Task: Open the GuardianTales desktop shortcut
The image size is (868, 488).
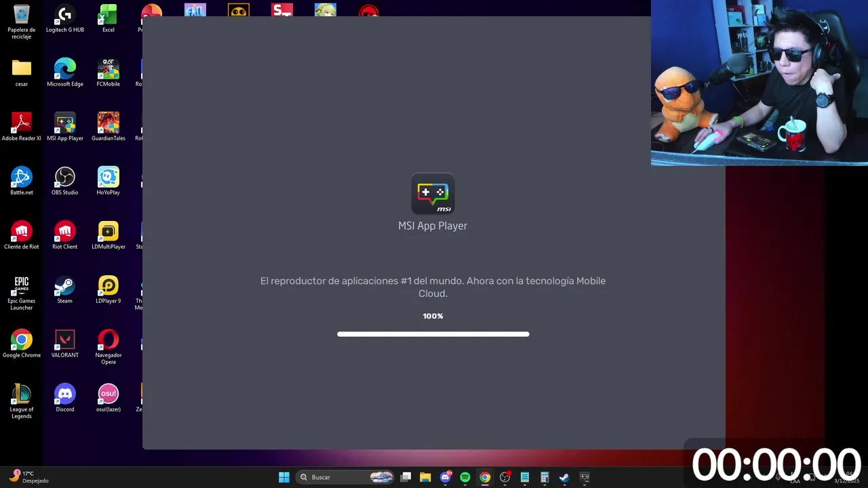Action: [x=108, y=127]
